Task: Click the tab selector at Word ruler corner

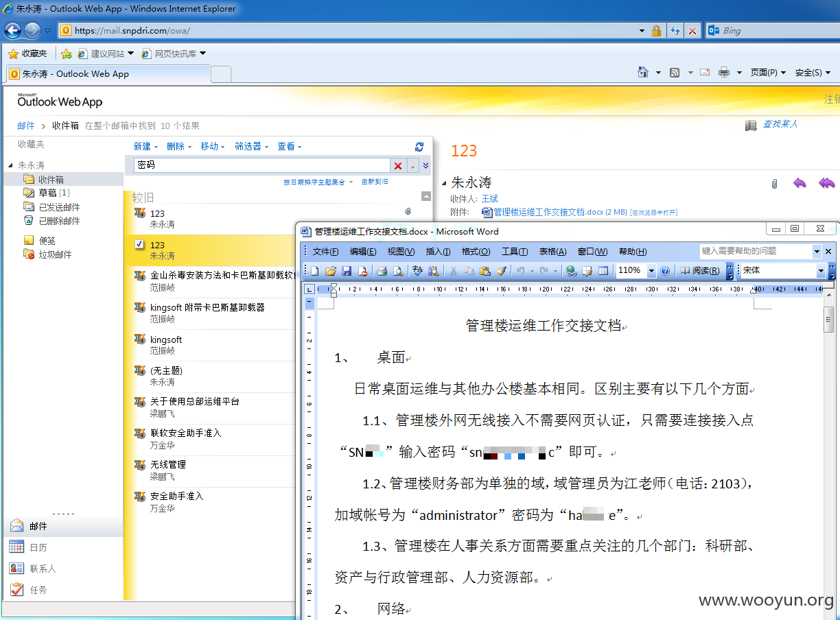Action: pyautogui.click(x=309, y=289)
